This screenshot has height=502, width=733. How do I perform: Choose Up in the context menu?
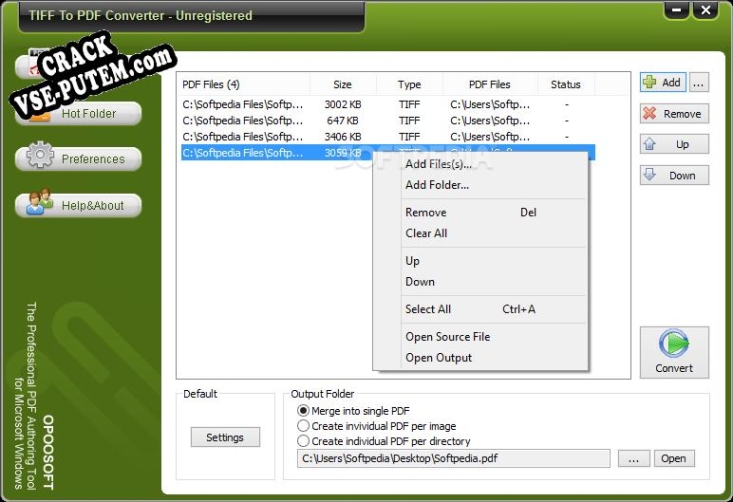[480, 260]
